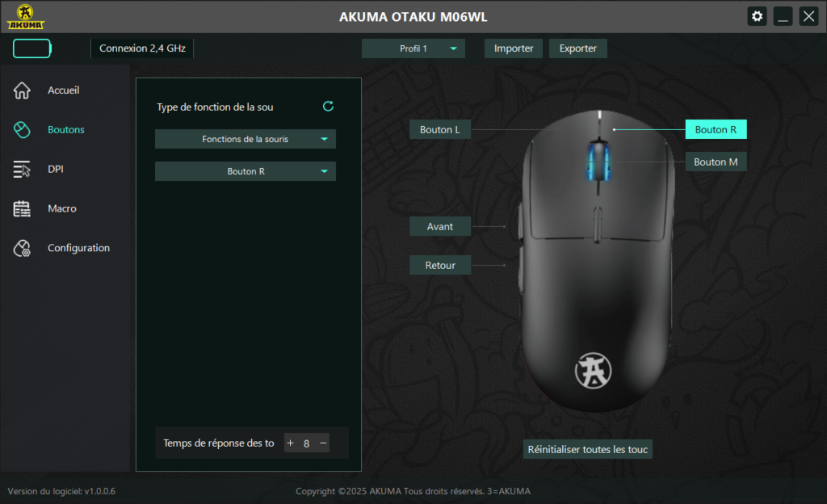Minimize the AKUMA window
This screenshot has height=504, width=827.
tap(783, 16)
